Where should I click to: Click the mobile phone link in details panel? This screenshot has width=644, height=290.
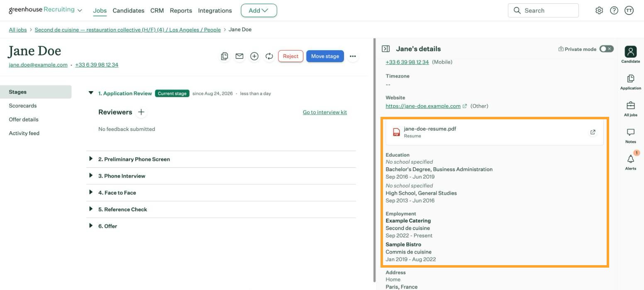[407, 62]
